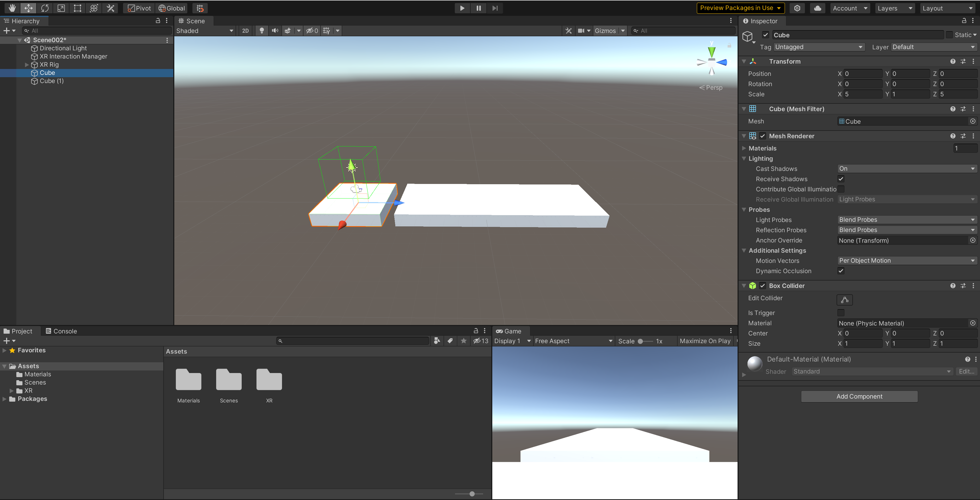Image resolution: width=980 pixels, height=500 pixels.
Task: Click Add Component button
Action: [859, 396]
